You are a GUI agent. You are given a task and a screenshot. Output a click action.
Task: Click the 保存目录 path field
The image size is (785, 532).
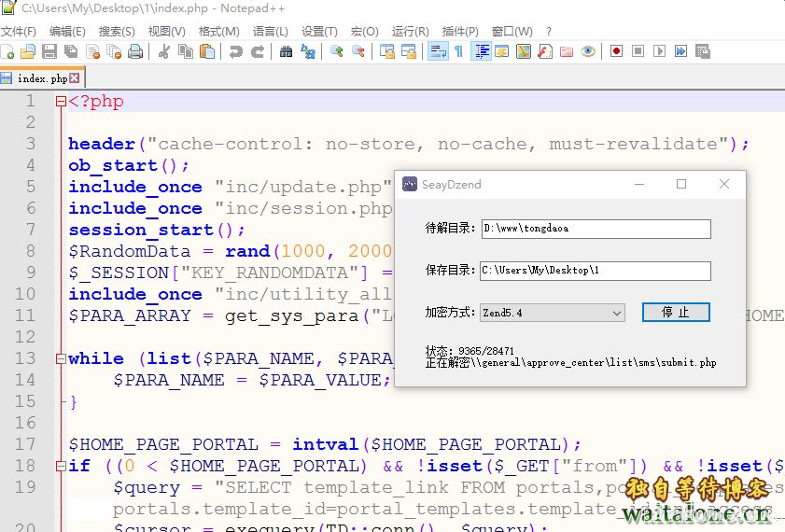[x=596, y=271]
